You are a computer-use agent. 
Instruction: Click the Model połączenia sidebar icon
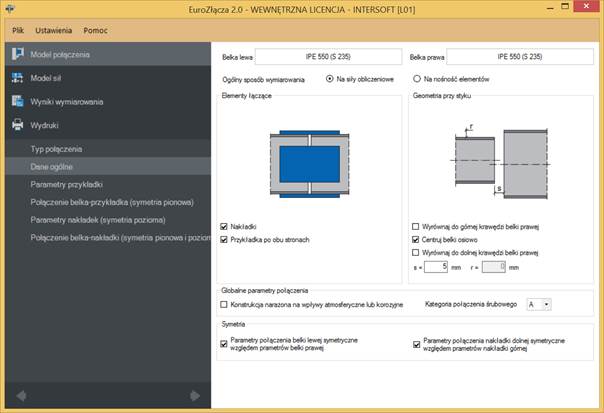(17, 54)
